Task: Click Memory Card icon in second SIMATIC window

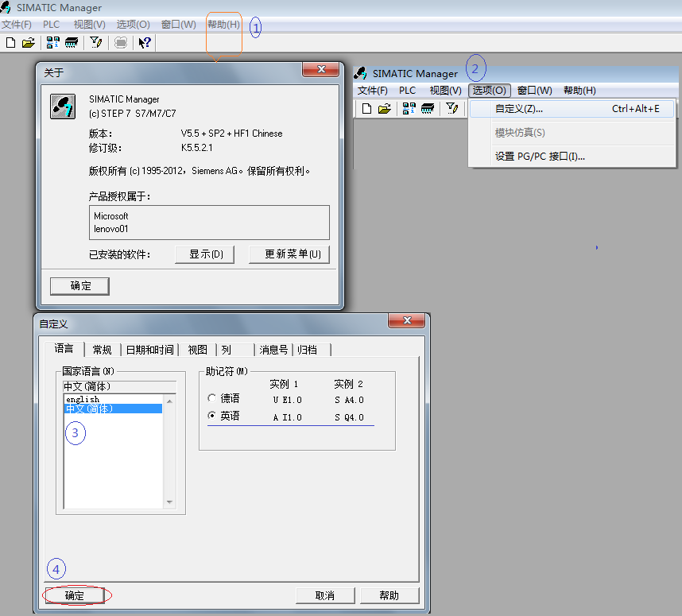Action: tap(427, 108)
